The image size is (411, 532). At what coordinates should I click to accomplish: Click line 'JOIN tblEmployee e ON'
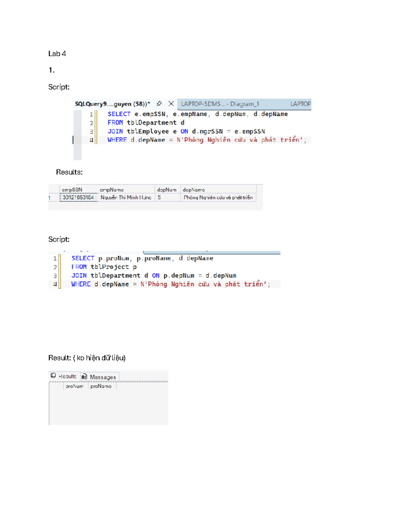tap(186, 131)
